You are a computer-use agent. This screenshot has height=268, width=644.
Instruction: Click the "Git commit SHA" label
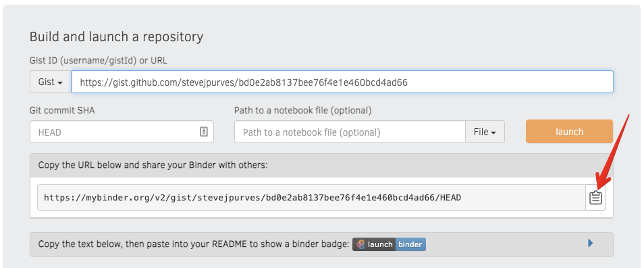[x=62, y=111]
